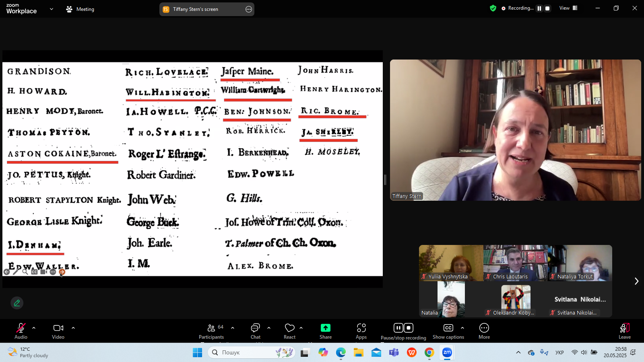Click the Meeting tab in the header
This screenshot has width=644, height=362.
pyautogui.click(x=80, y=9)
